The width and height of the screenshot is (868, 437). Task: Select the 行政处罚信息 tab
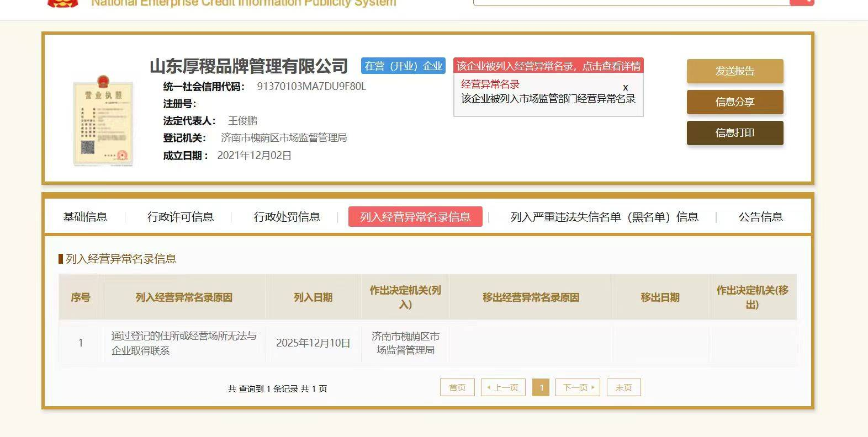[x=287, y=217]
